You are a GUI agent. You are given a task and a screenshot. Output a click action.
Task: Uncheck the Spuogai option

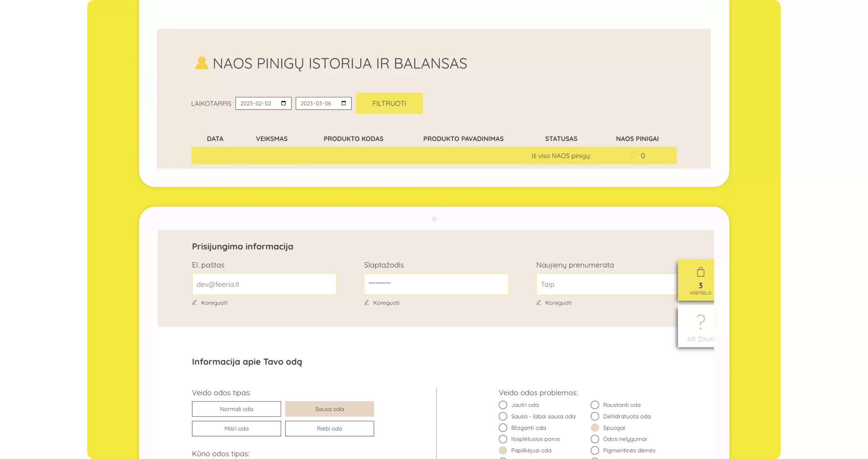tap(595, 428)
